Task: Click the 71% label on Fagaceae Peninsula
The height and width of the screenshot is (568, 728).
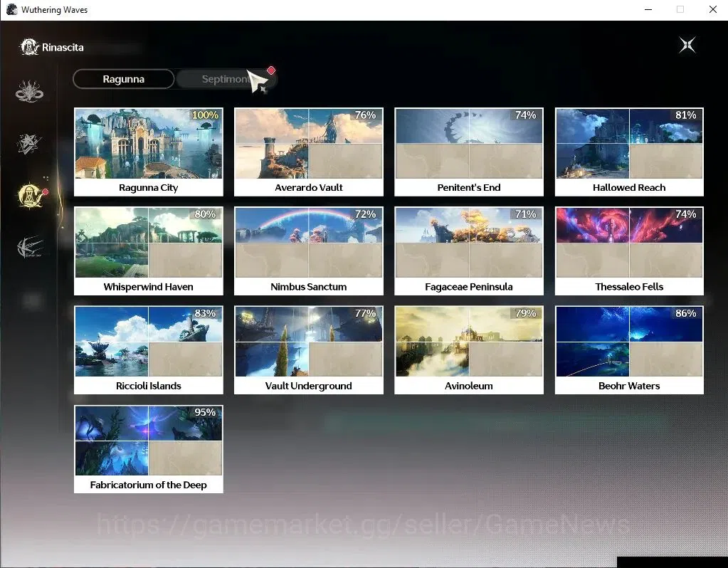Action: click(x=526, y=214)
